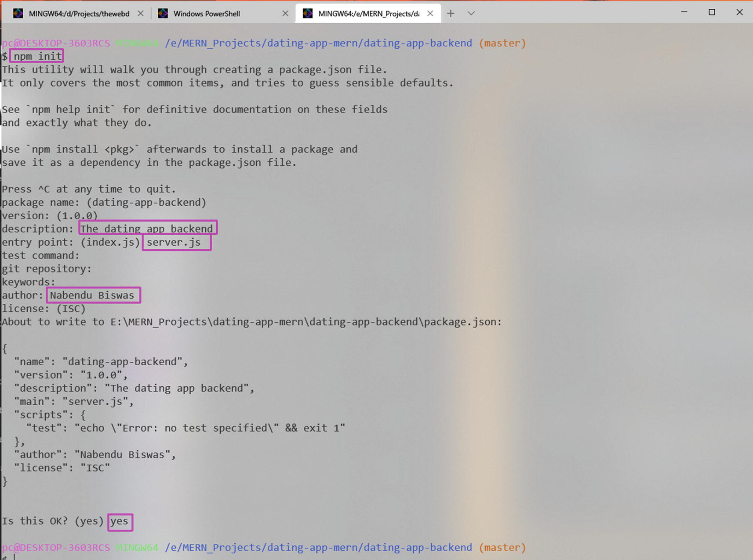Switch to the Windows PowerShell tab
The image size is (753, 560).
coord(207,14)
